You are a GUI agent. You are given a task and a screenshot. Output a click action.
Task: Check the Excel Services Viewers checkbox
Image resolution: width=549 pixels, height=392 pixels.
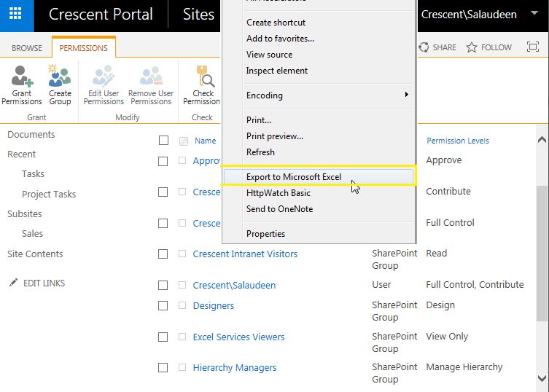point(163,337)
